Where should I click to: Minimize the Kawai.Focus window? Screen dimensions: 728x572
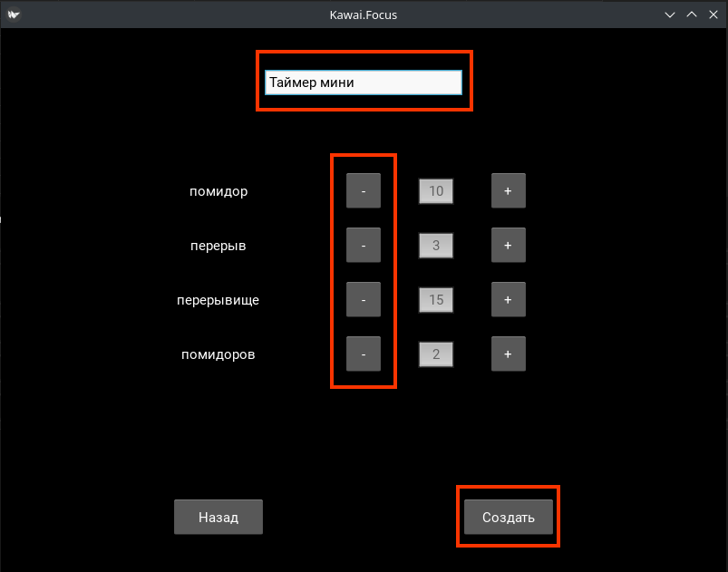[670, 15]
